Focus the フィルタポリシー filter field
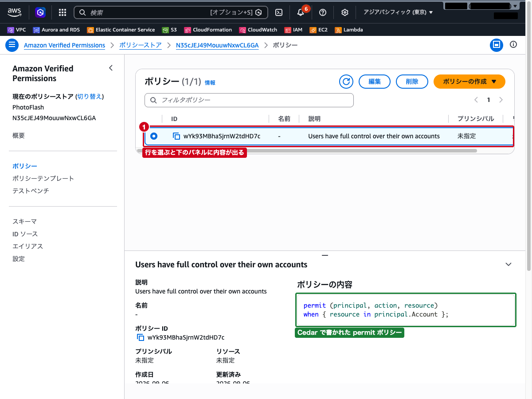 249,100
